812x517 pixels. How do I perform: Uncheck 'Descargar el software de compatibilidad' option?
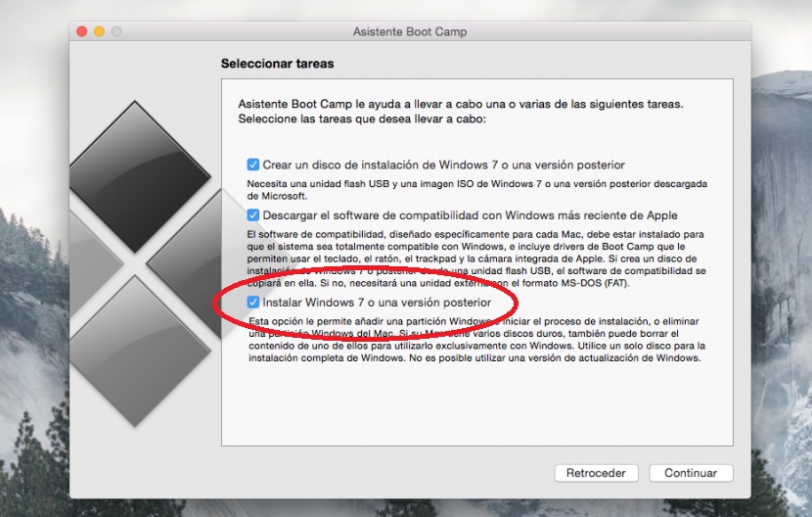click(x=252, y=215)
